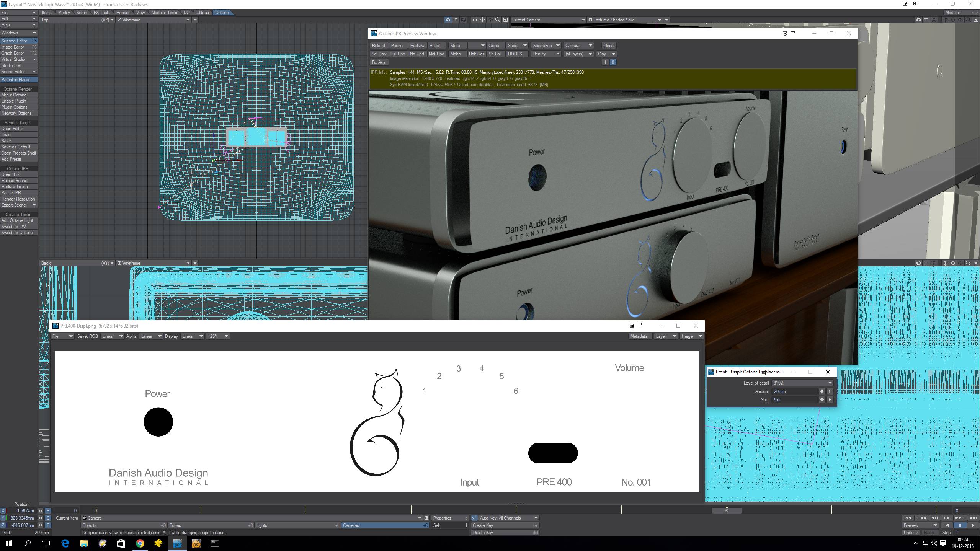The width and height of the screenshot is (980, 551).
Task: Toggle the Auto Key checkbox
Action: coord(474,518)
